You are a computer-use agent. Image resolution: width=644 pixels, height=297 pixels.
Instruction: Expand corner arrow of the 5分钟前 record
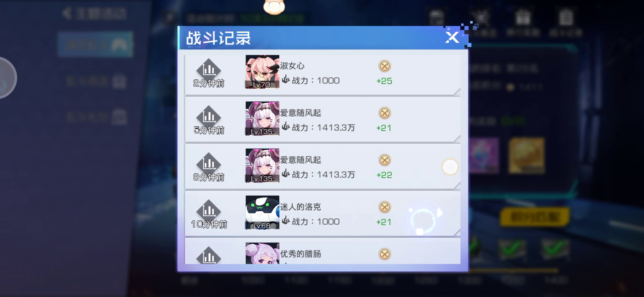(x=457, y=139)
